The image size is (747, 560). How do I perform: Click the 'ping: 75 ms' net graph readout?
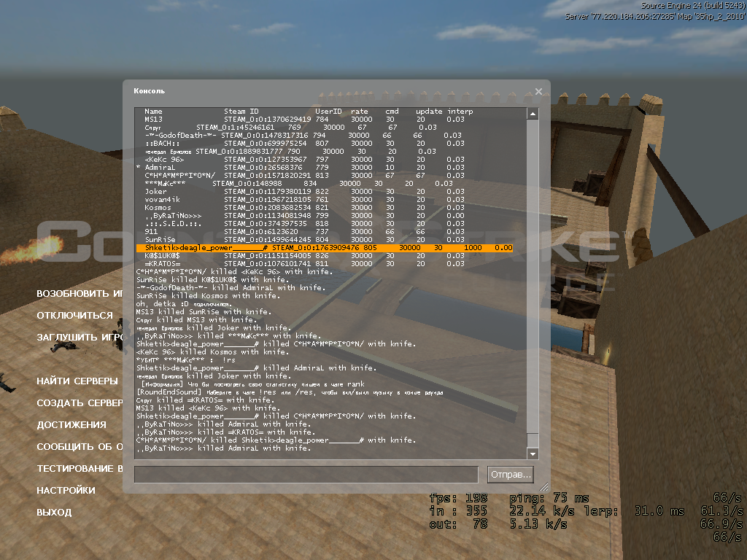pos(549,498)
